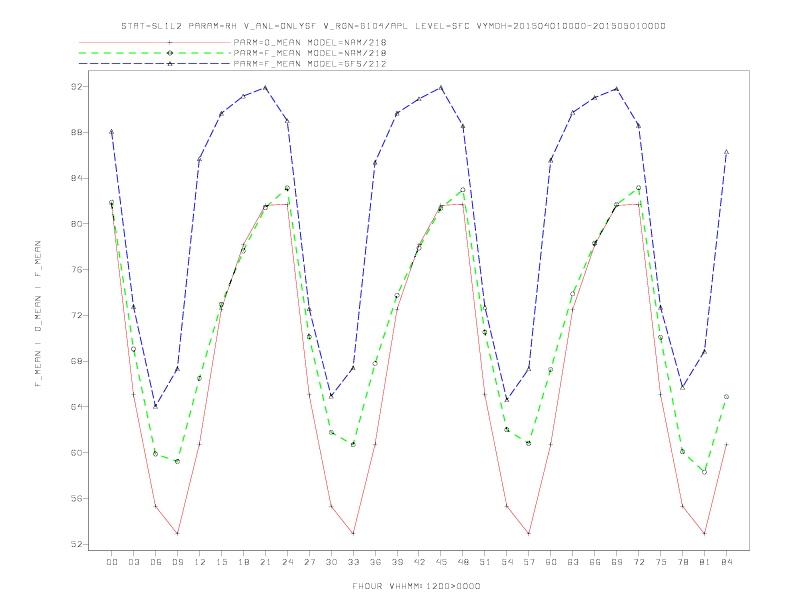Click y-axis tick label 84
The width and height of the screenshot is (792, 612).
[x=77, y=178]
